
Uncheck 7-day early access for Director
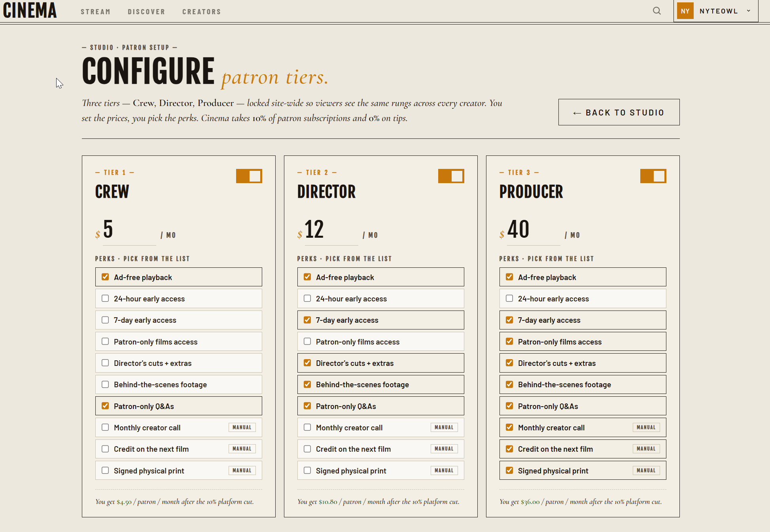coord(307,320)
